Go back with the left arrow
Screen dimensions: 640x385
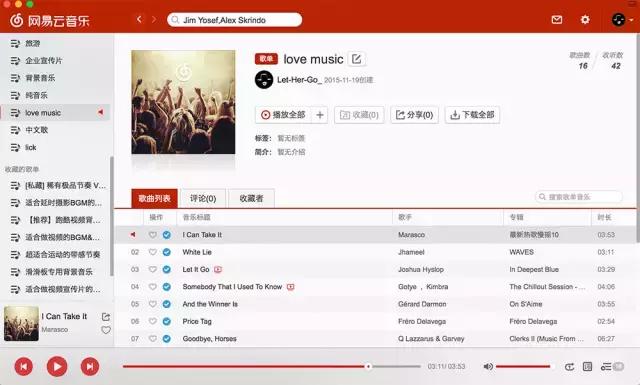pyautogui.click(x=139, y=19)
